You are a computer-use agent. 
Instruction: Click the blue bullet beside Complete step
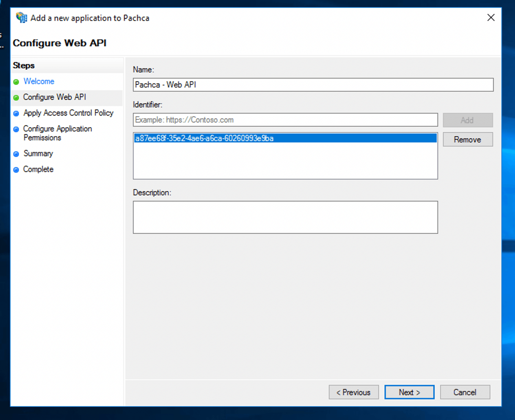point(16,170)
